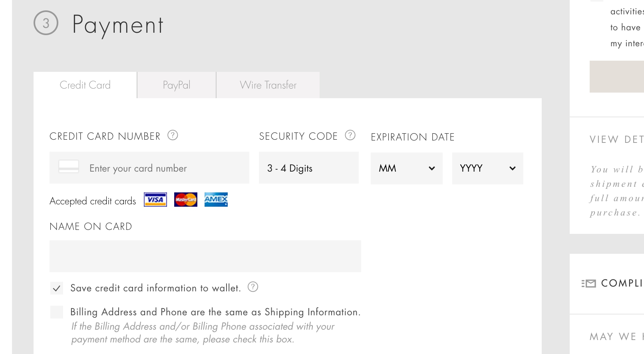Click the Enter your card number field
This screenshot has width=644, height=354.
click(160, 168)
